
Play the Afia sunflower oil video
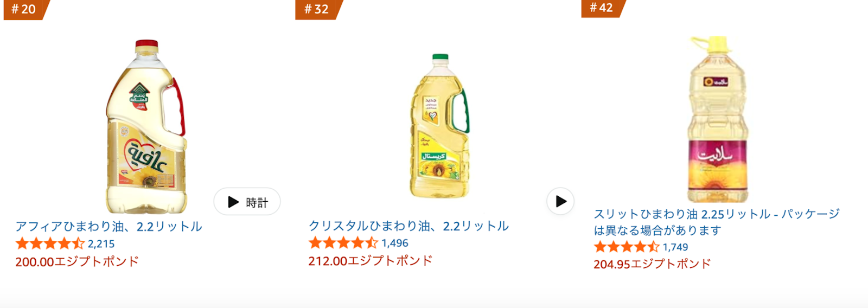(x=247, y=202)
